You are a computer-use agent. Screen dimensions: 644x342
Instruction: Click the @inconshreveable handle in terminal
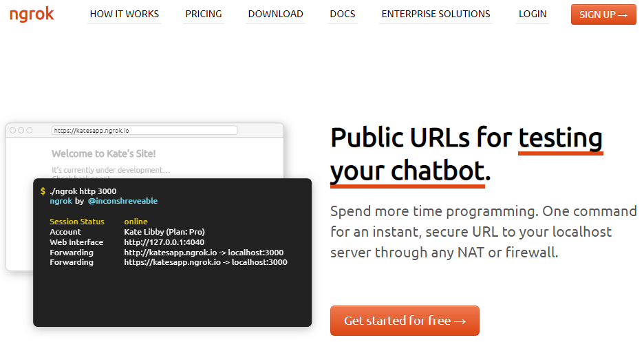tap(122, 201)
